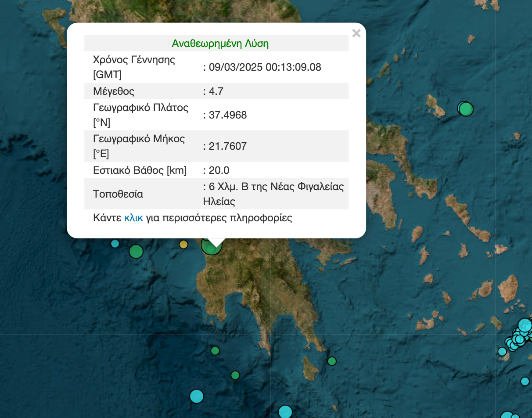Select the large green marker under popup tip
The image size is (532, 418).
[212, 245]
